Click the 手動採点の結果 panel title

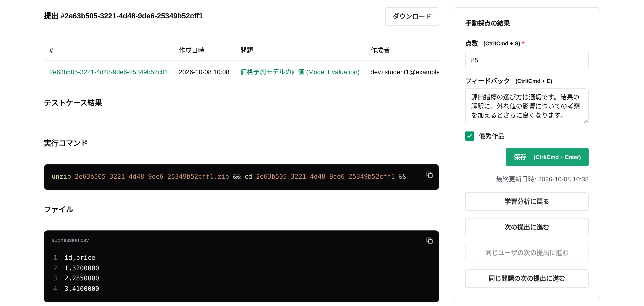pos(487,23)
